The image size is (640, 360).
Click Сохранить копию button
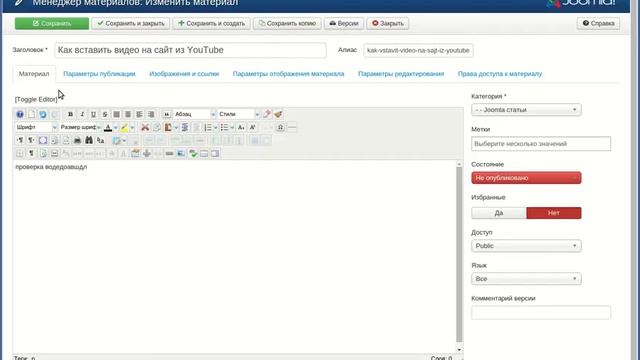(287, 23)
